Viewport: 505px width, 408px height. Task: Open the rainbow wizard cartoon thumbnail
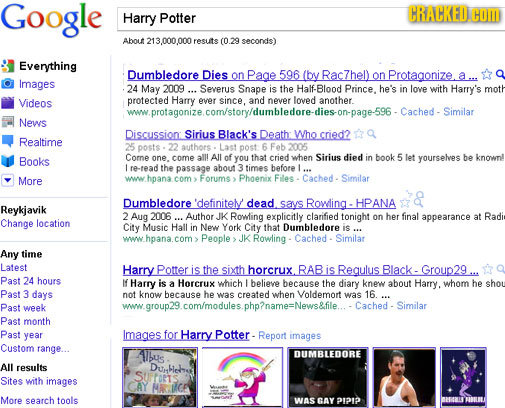tap(242, 377)
